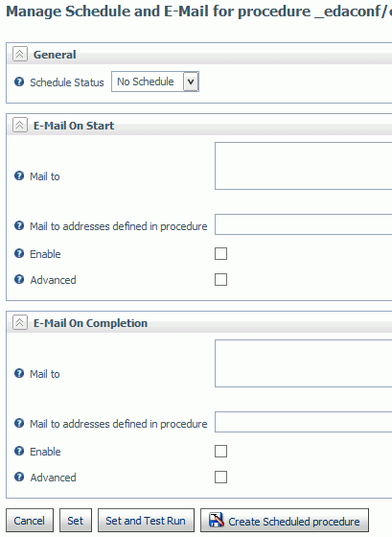The image size is (392, 537).
Task: Click help icon for Advanced in E-Mail On Completion
Action: (19, 477)
